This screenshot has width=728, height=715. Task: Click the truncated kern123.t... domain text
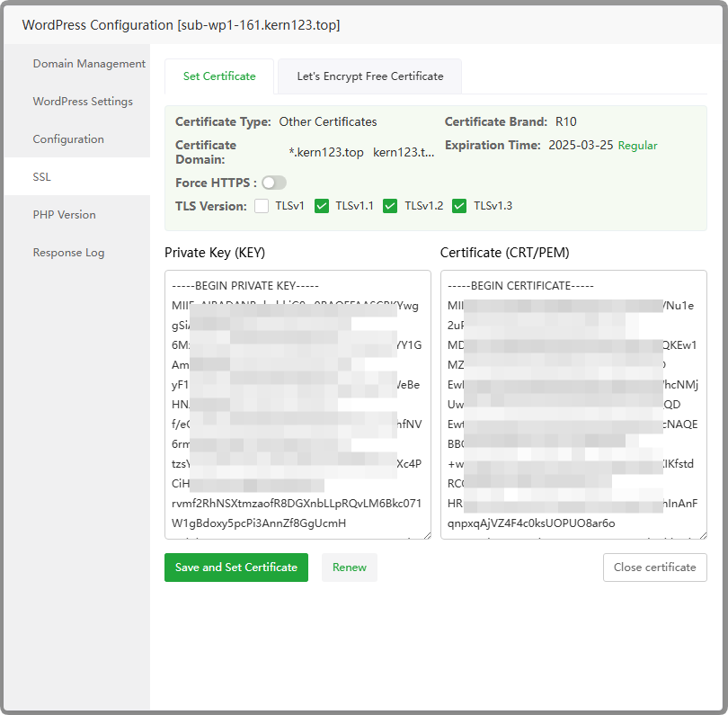(x=404, y=152)
